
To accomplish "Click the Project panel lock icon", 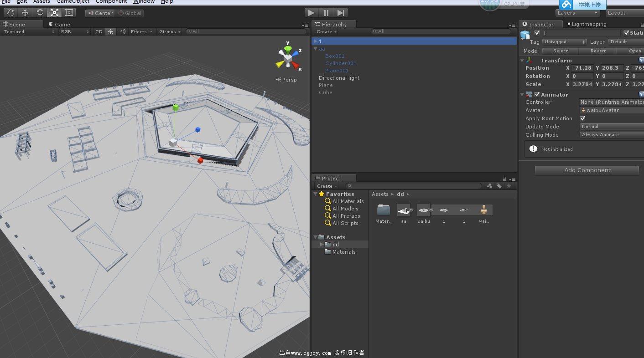I will click(x=504, y=179).
